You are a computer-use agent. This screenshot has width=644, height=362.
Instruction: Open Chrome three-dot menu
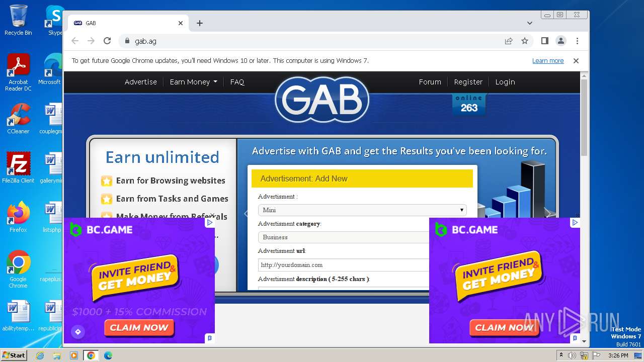(577, 41)
